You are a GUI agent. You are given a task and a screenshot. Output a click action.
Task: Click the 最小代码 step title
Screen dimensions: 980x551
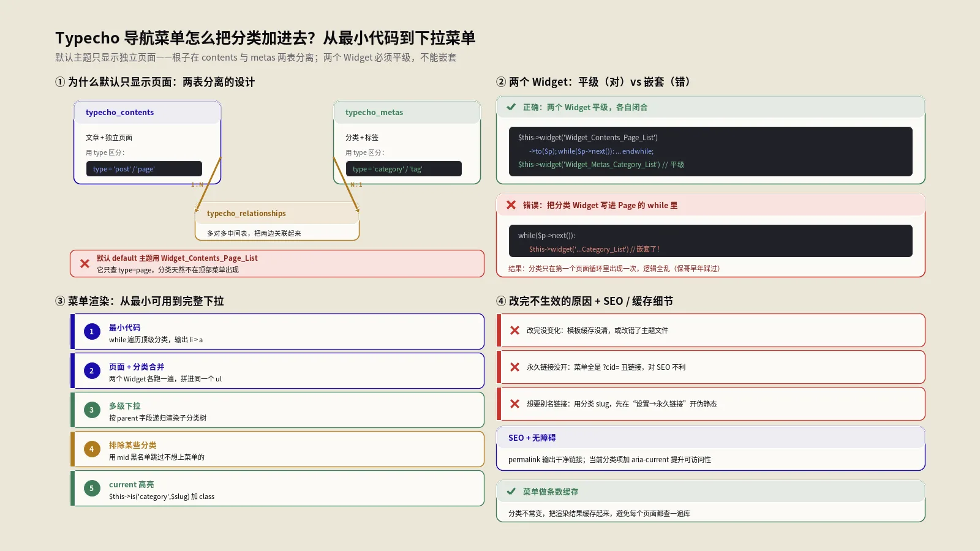coord(125,328)
